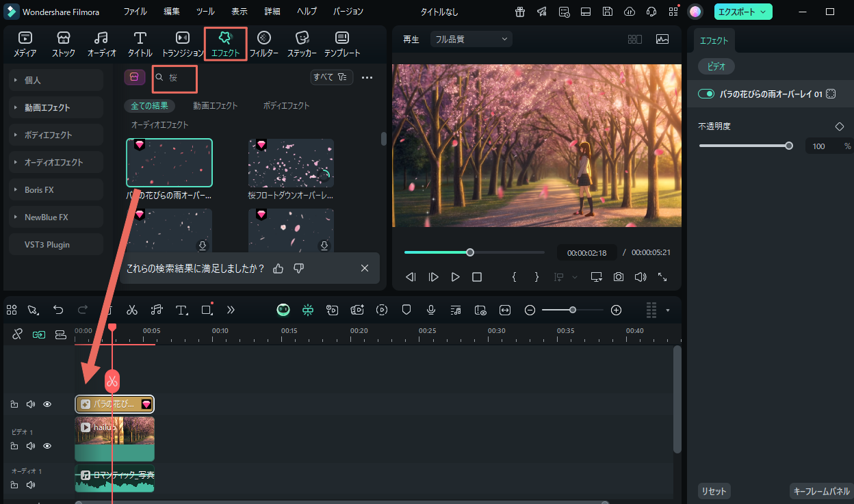Click the fullscreen expand icon in preview
Viewport: 854px width, 504px height.
(x=662, y=277)
